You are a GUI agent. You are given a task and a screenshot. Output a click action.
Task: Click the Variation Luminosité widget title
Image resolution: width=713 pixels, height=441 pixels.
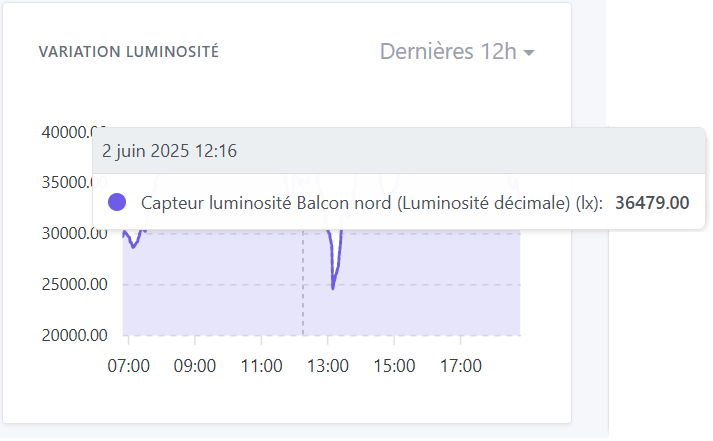128,52
